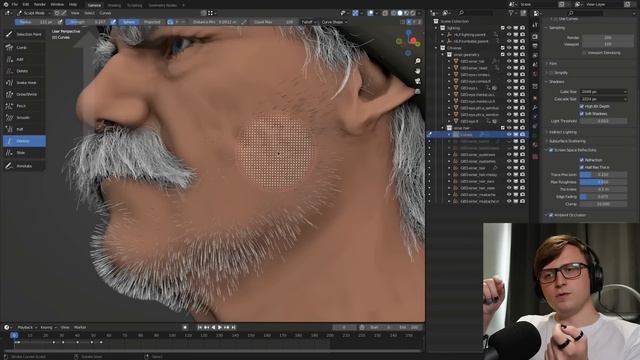Select the Slide tool
This screenshot has width=640, height=360.
pyautogui.click(x=24, y=153)
